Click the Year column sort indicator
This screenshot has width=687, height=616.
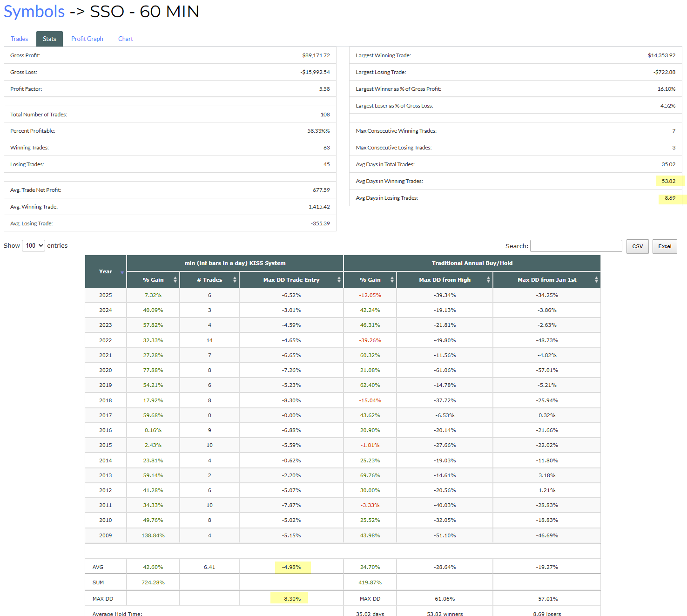point(122,272)
